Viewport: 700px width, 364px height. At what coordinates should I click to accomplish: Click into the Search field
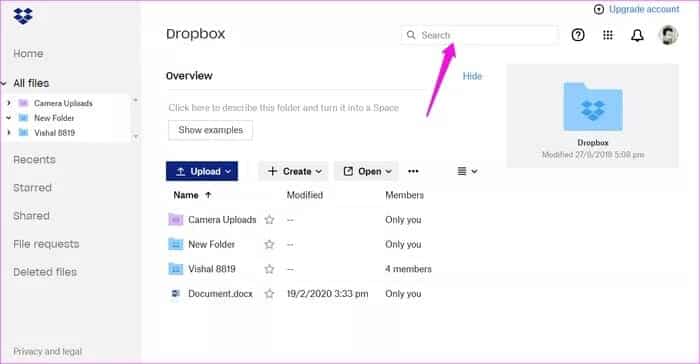[480, 35]
